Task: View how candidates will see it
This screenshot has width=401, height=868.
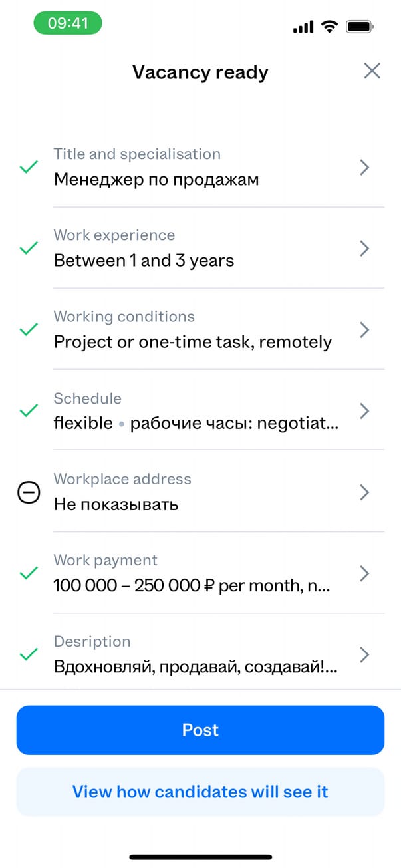Action: [x=200, y=792]
